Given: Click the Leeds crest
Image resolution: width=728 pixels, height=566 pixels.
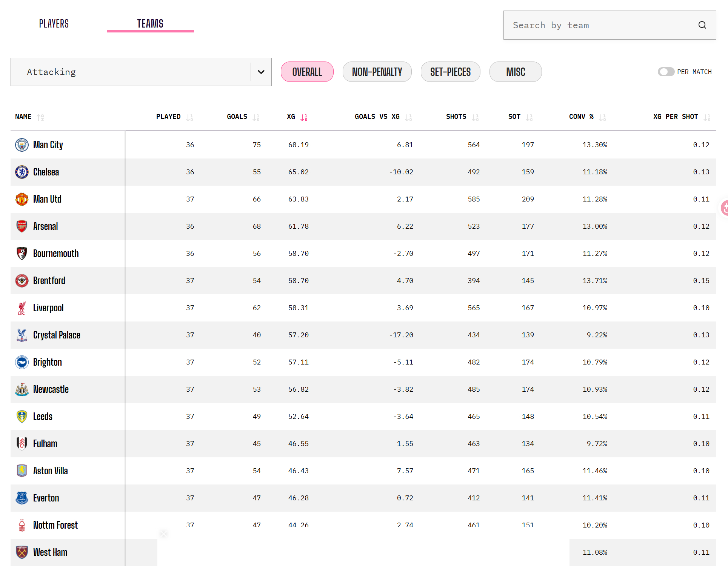Looking at the screenshot, I should 22,417.
